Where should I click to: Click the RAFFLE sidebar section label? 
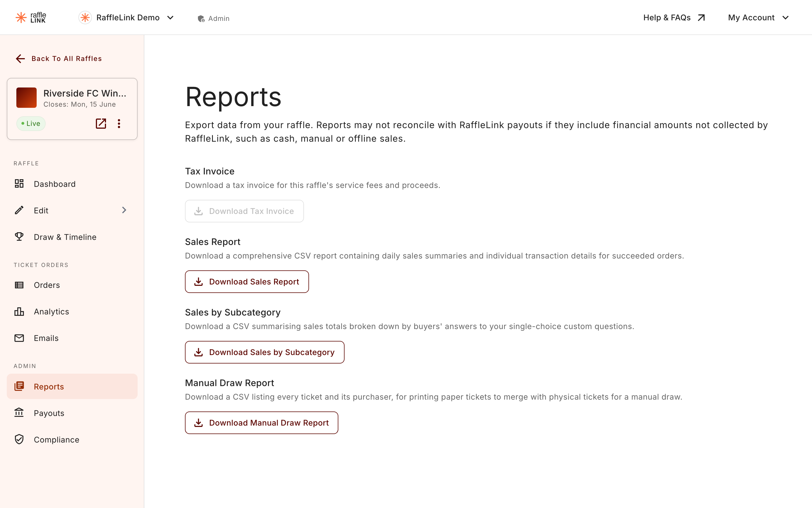coord(26,164)
